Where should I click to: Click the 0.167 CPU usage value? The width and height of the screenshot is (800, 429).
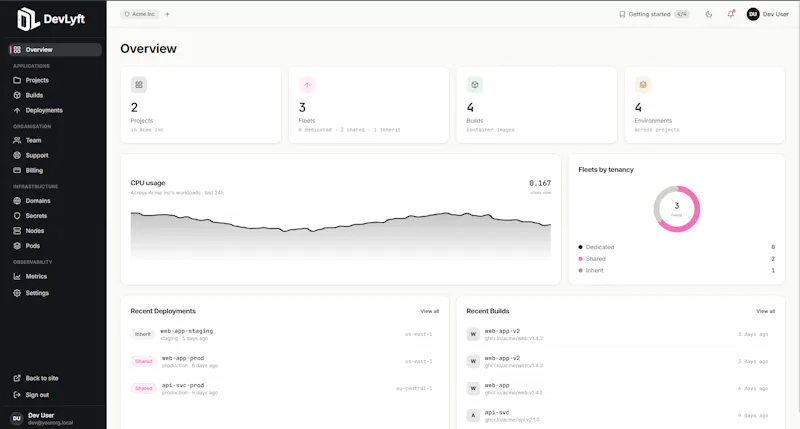coord(540,183)
